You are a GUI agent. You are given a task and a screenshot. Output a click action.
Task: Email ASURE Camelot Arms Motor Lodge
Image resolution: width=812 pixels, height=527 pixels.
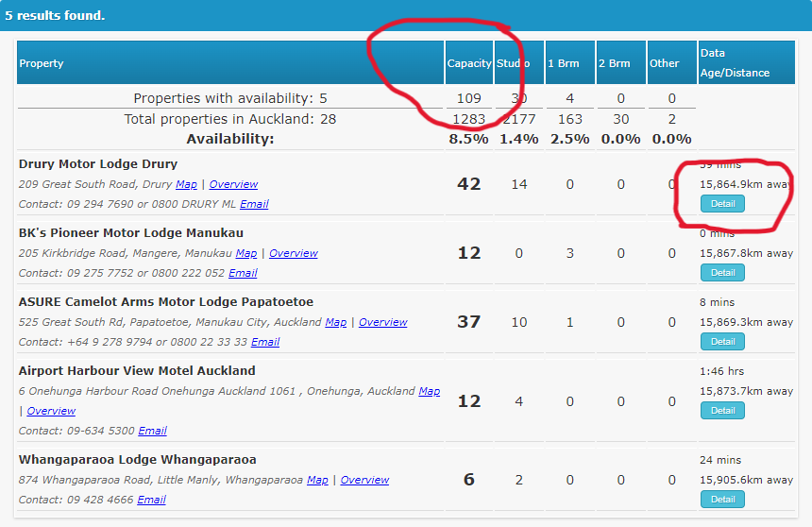point(265,342)
